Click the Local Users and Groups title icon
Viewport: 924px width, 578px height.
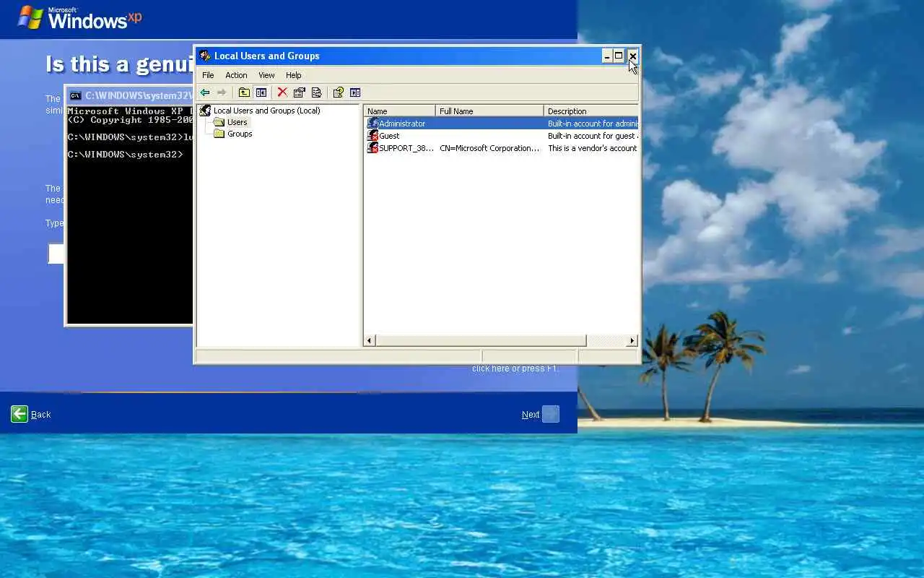click(205, 56)
